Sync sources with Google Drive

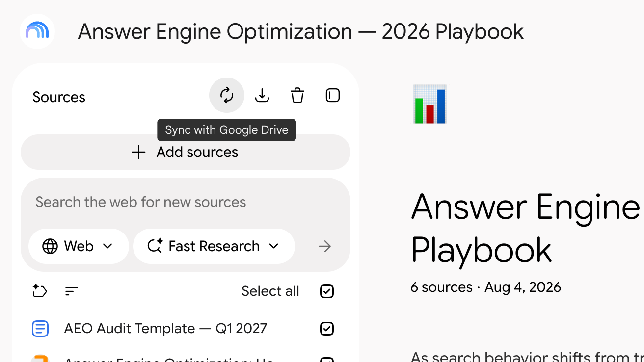(227, 95)
